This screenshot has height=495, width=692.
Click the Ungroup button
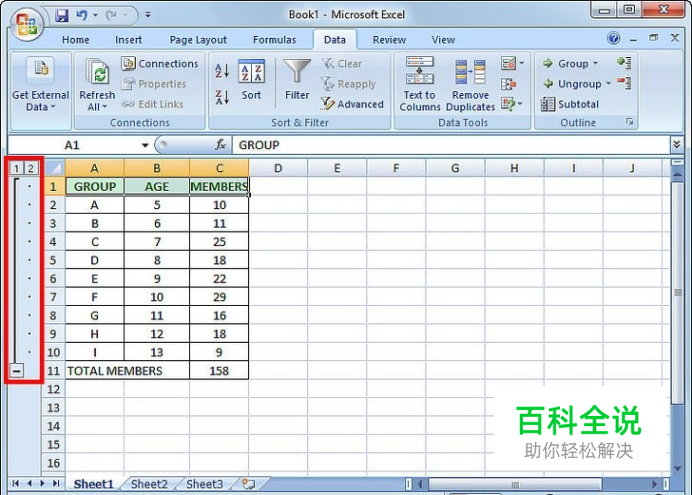click(572, 84)
